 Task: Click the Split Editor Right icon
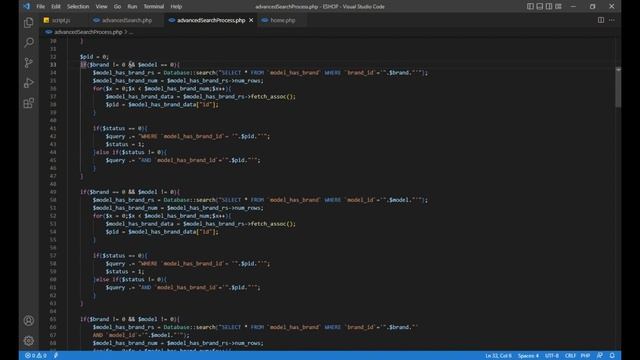pos(601,20)
